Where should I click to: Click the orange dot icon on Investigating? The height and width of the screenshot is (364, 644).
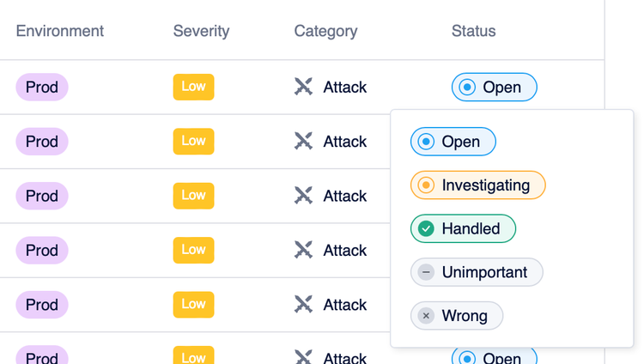tap(426, 185)
